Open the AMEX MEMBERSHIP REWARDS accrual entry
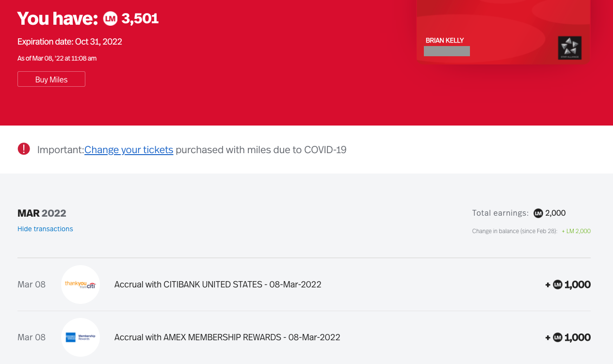 (x=227, y=337)
